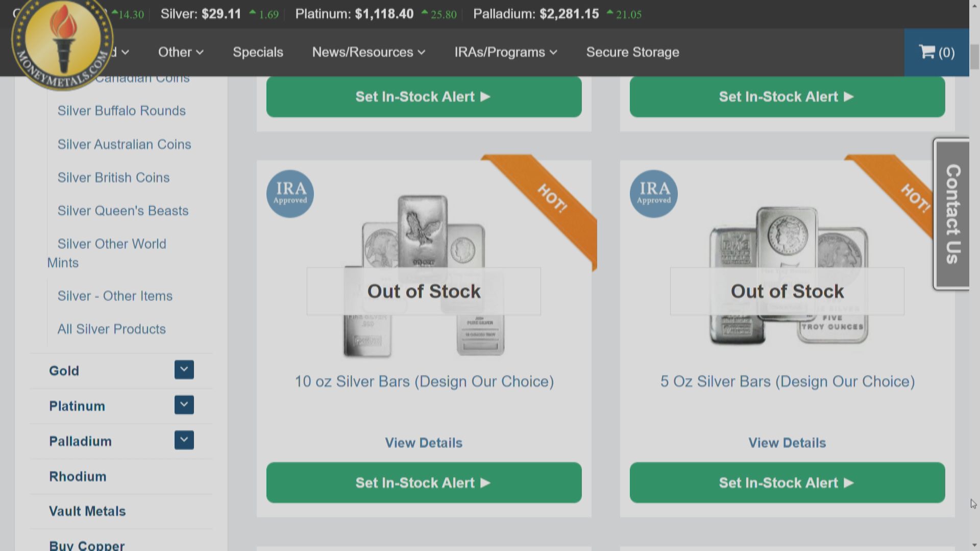Image resolution: width=980 pixels, height=551 pixels.
Task: Go to the Specials menu item
Action: coord(258,52)
